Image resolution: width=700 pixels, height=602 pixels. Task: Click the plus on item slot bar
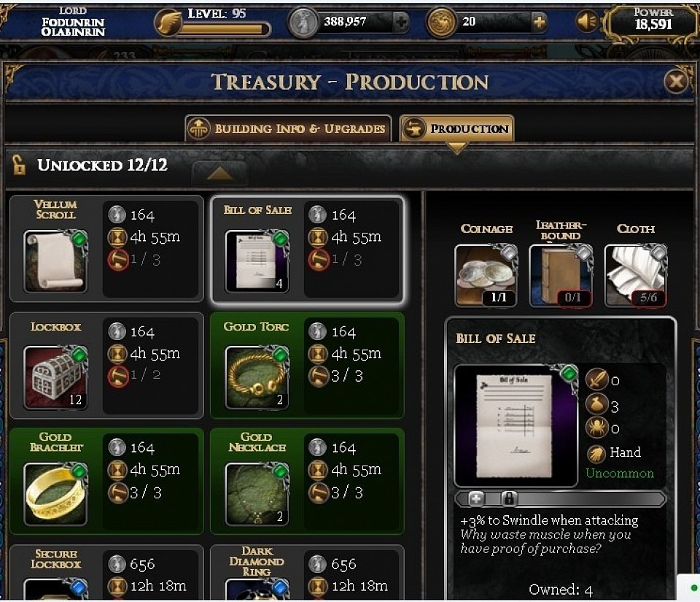(x=476, y=498)
